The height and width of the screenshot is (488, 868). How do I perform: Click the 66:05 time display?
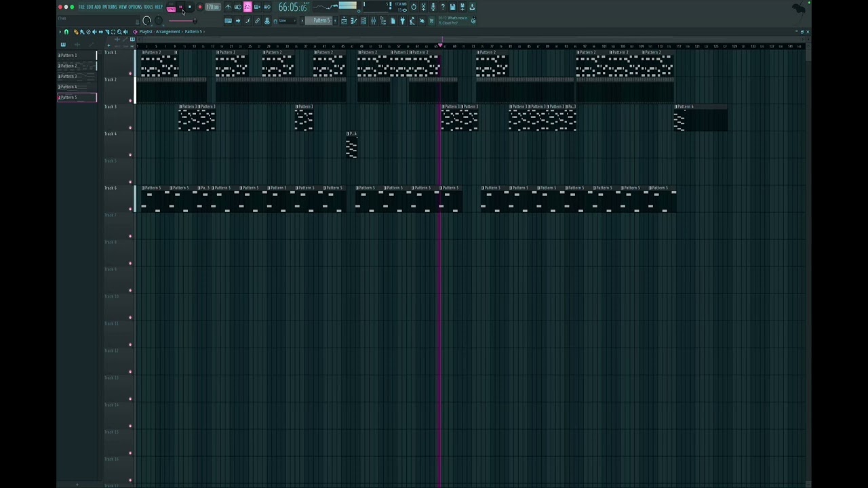(x=294, y=7)
